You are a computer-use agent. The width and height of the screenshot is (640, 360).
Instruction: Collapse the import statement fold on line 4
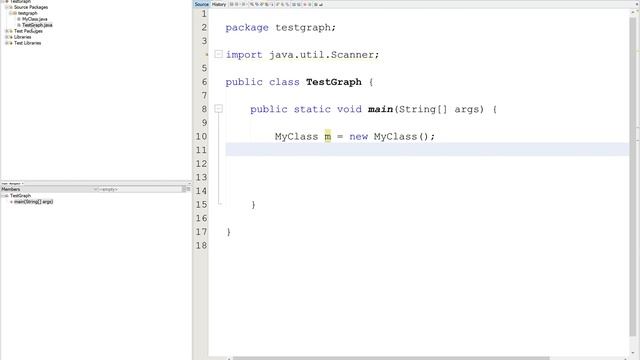pos(218,54)
